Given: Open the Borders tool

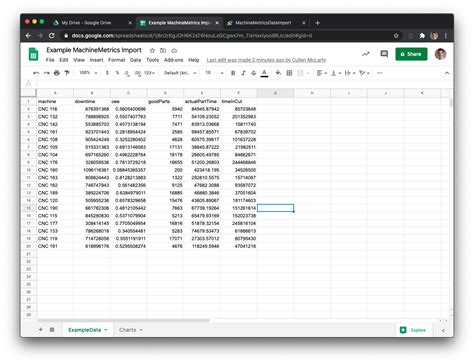Looking at the screenshot, I should [289, 73].
